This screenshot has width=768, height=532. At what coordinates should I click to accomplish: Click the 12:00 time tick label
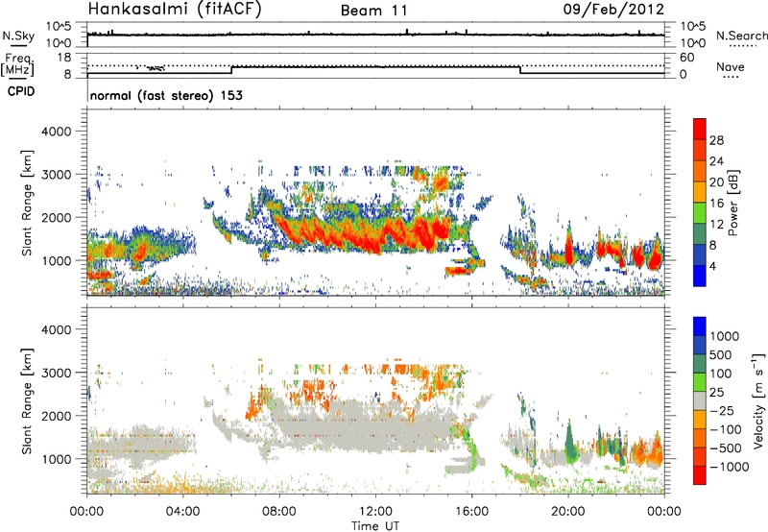pyautogui.click(x=375, y=512)
